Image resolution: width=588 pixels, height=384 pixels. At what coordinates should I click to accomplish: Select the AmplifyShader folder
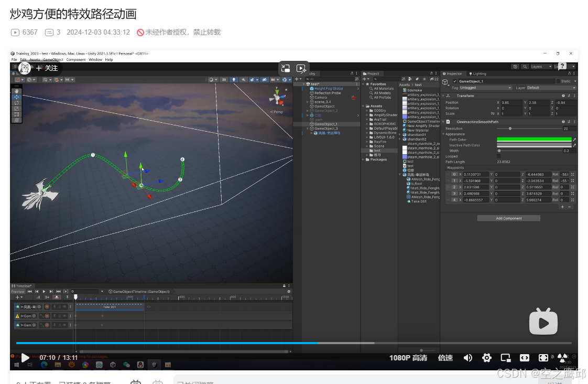[x=386, y=115]
